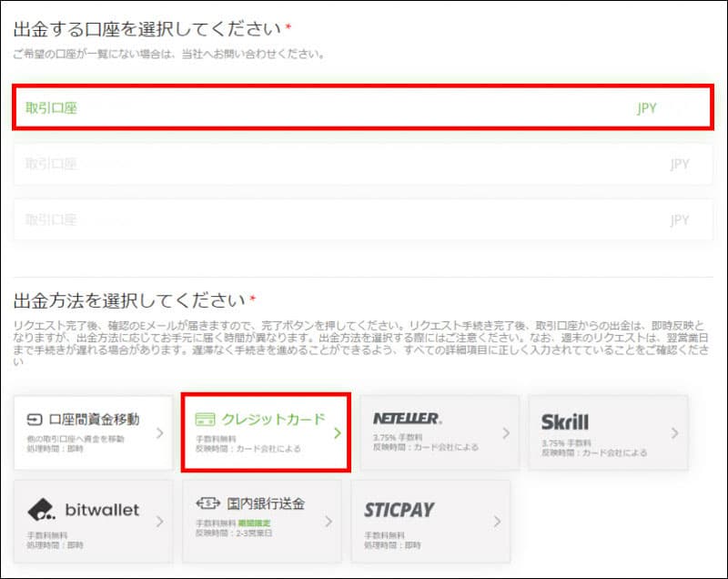Click the credit card icon
This screenshot has width=728, height=579.
(x=206, y=420)
